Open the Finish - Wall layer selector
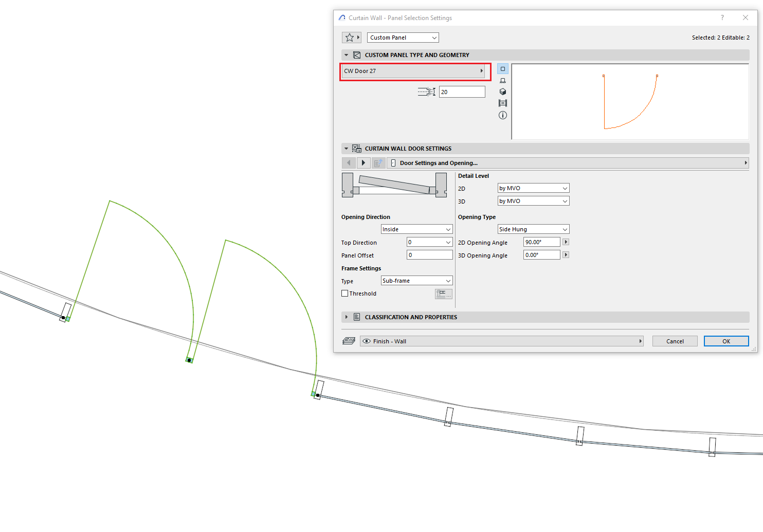 501,341
